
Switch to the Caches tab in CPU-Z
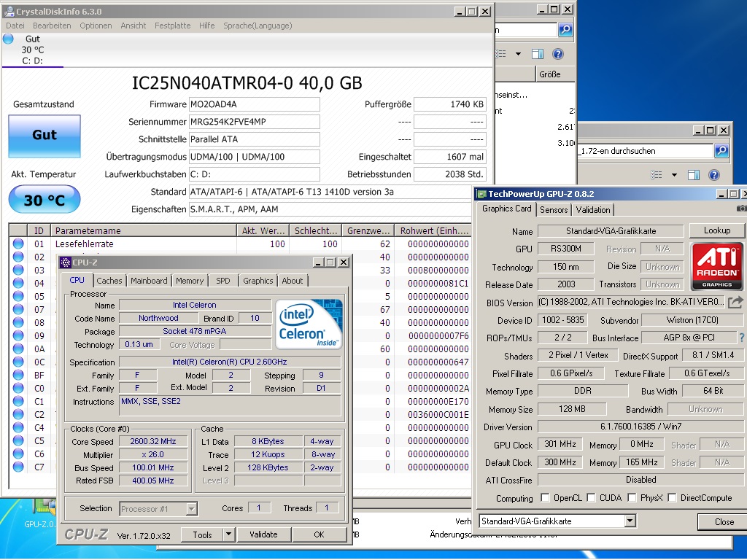109,281
